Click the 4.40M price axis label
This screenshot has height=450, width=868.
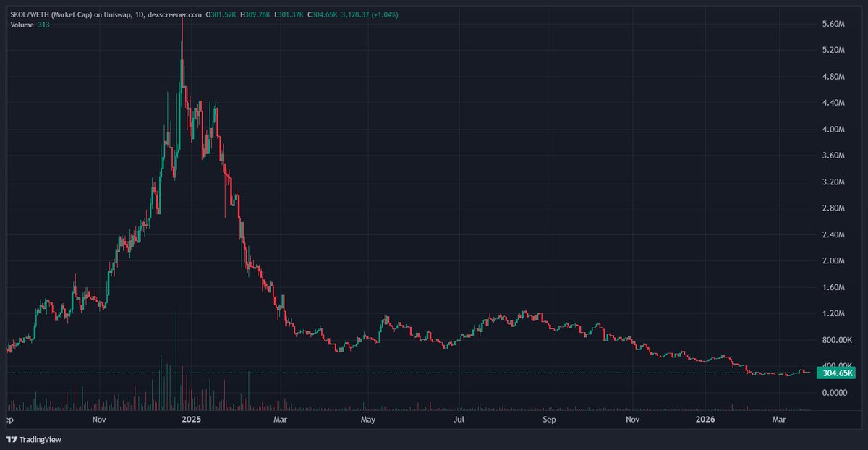click(835, 103)
